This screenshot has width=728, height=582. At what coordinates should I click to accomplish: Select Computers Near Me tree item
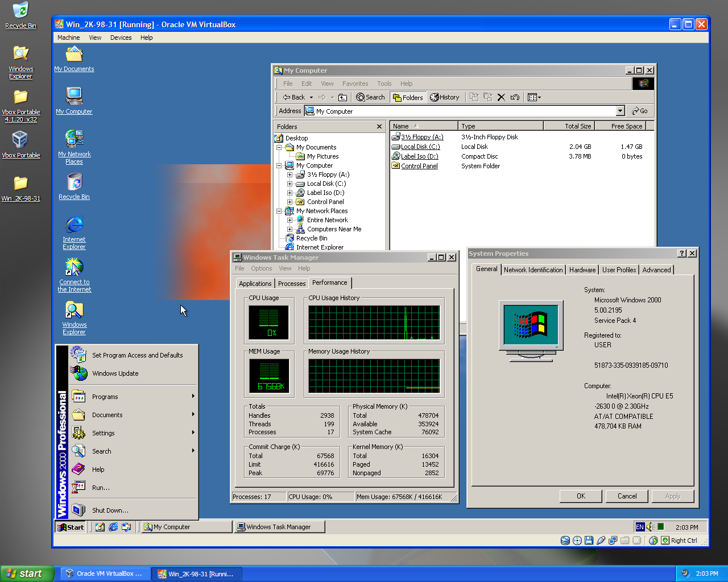[334, 229]
